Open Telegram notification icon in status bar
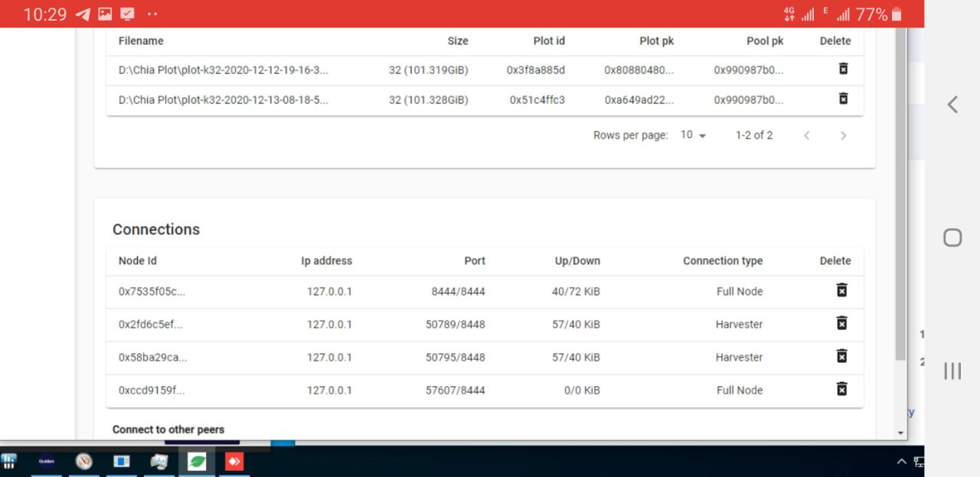Screen dimensions: 980x477 point(83,14)
